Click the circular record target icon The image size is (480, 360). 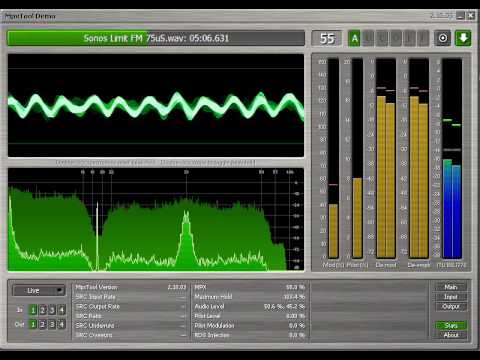pyautogui.click(x=443, y=38)
